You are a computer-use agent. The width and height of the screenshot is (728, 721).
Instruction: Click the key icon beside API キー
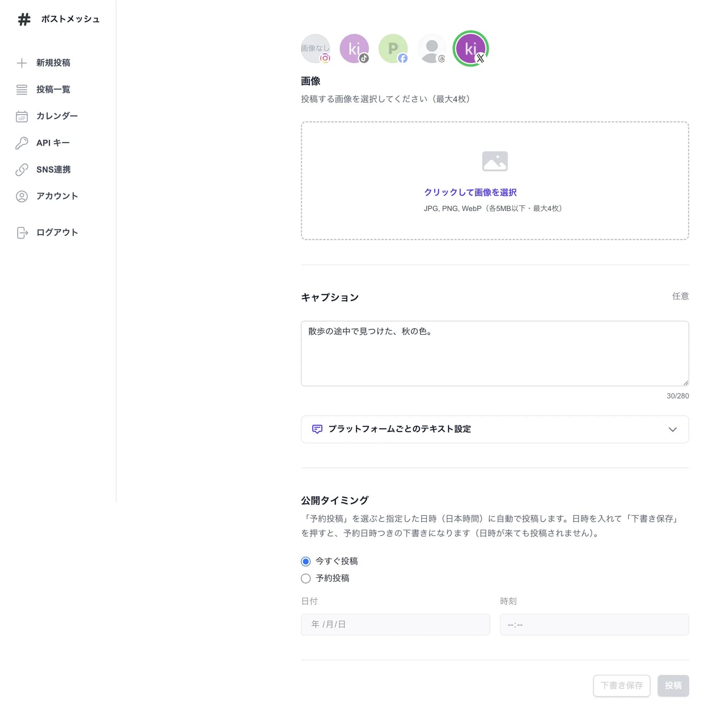coord(22,143)
